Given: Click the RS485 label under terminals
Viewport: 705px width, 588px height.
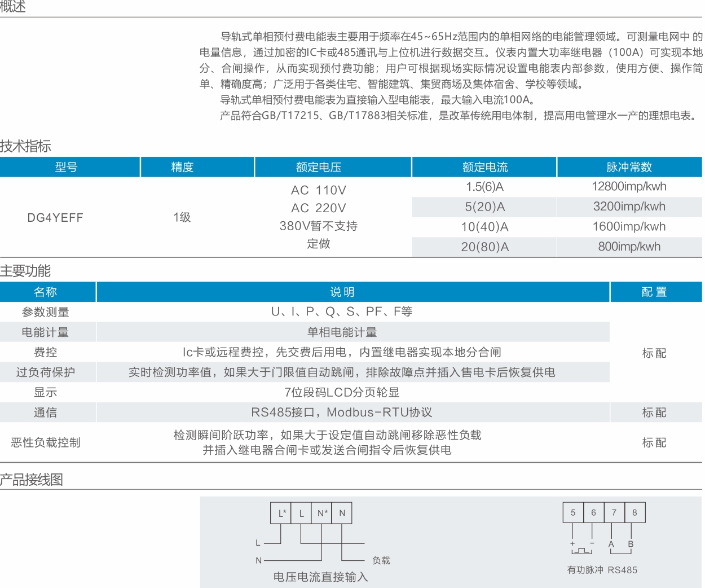Looking at the screenshot, I should 623,570.
